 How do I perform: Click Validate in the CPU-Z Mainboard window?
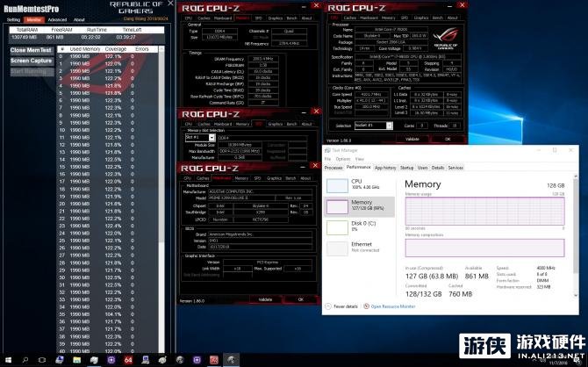[x=266, y=299]
